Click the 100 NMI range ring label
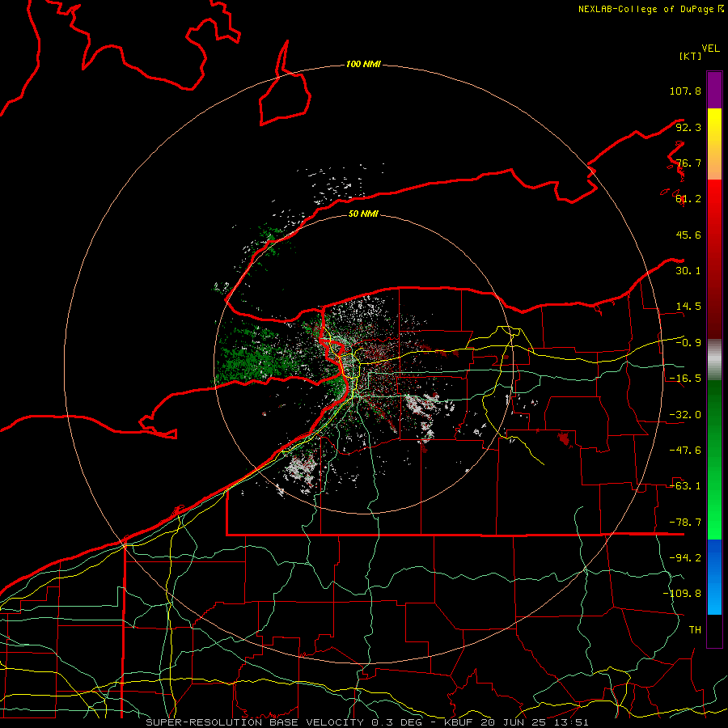 [x=363, y=64]
